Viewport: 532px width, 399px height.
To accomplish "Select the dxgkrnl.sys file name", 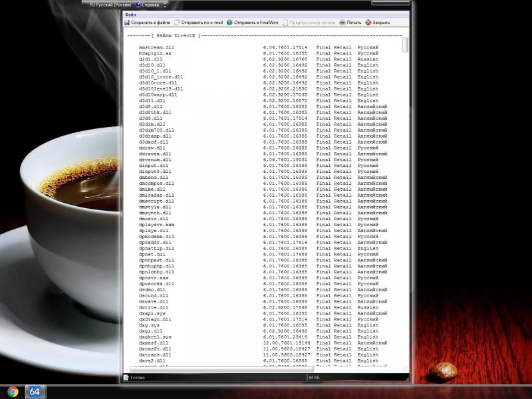I will click(x=155, y=337).
